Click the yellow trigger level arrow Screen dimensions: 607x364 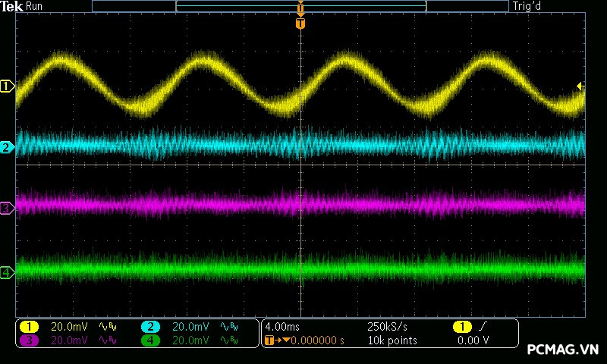(580, 86)
